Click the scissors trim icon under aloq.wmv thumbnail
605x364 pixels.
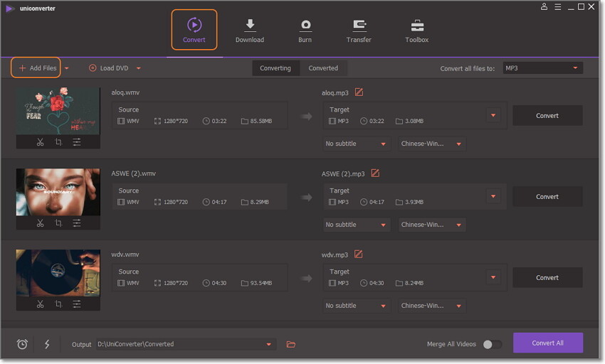40,142
